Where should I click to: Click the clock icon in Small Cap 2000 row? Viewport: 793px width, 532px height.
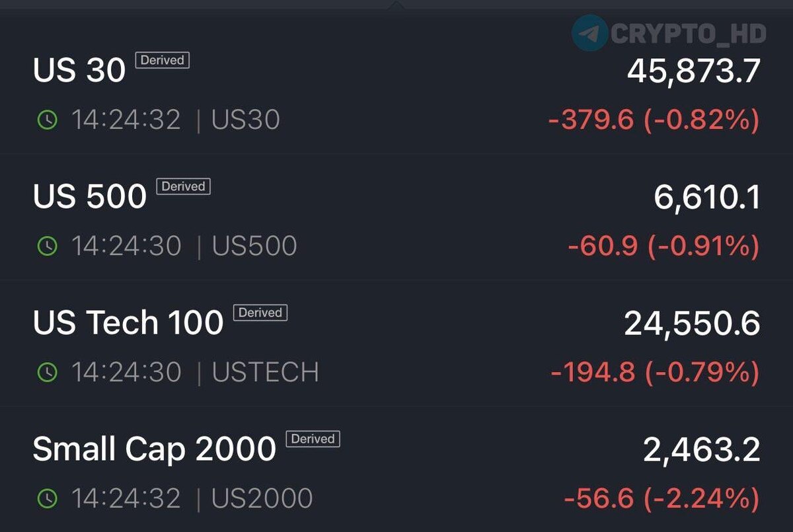coord(47,499)
